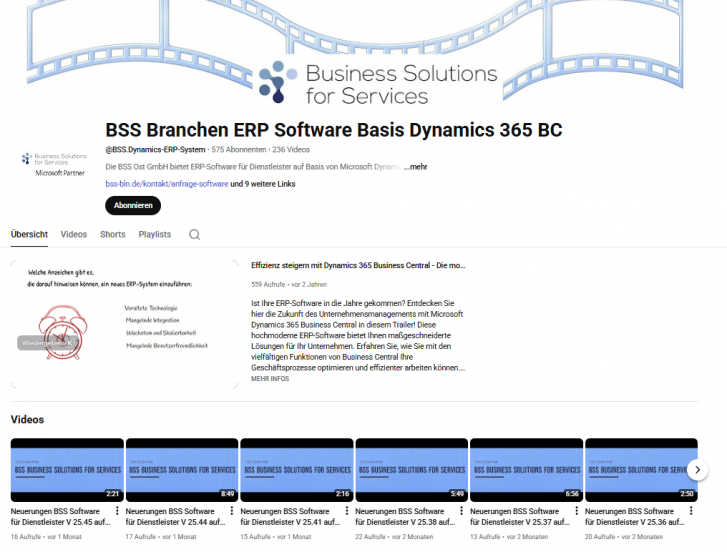Open trailer title Effizienz steigern mit Dynamics

(358, 266)
